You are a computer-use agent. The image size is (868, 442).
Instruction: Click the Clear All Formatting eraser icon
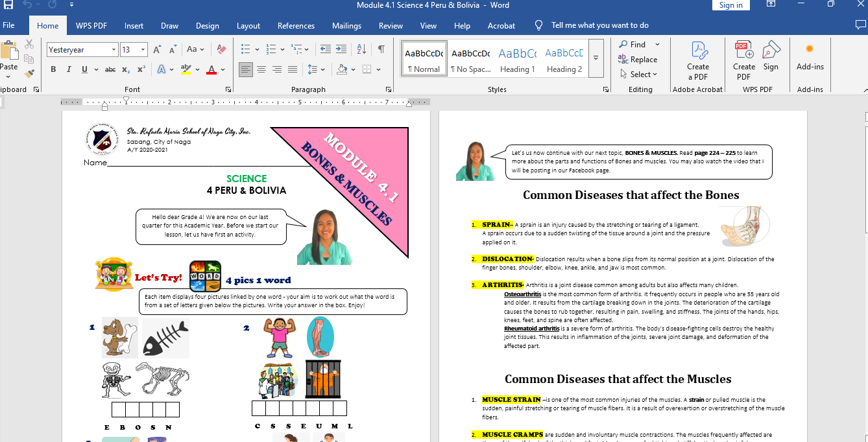[x=222, y=49]
